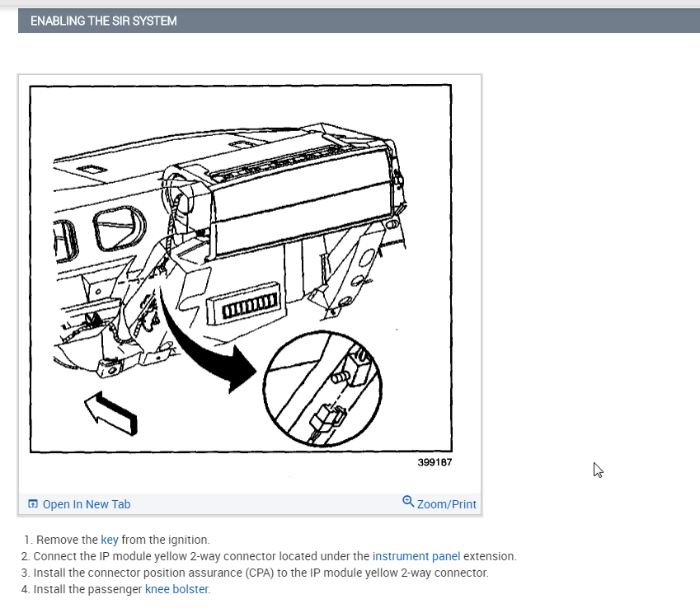Click the Open In New Tab link

pos(87,504)
